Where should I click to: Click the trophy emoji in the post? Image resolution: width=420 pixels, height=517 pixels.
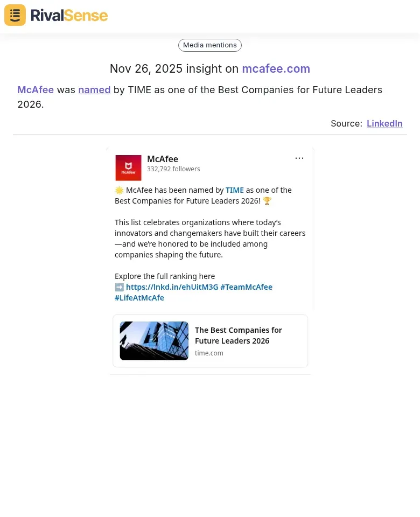click(x=267, y=200)
